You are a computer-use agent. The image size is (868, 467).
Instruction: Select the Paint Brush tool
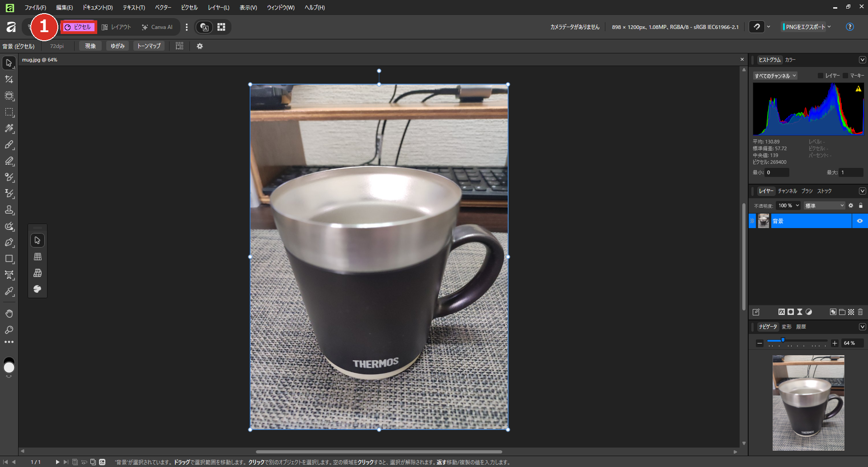coord(9,145)
